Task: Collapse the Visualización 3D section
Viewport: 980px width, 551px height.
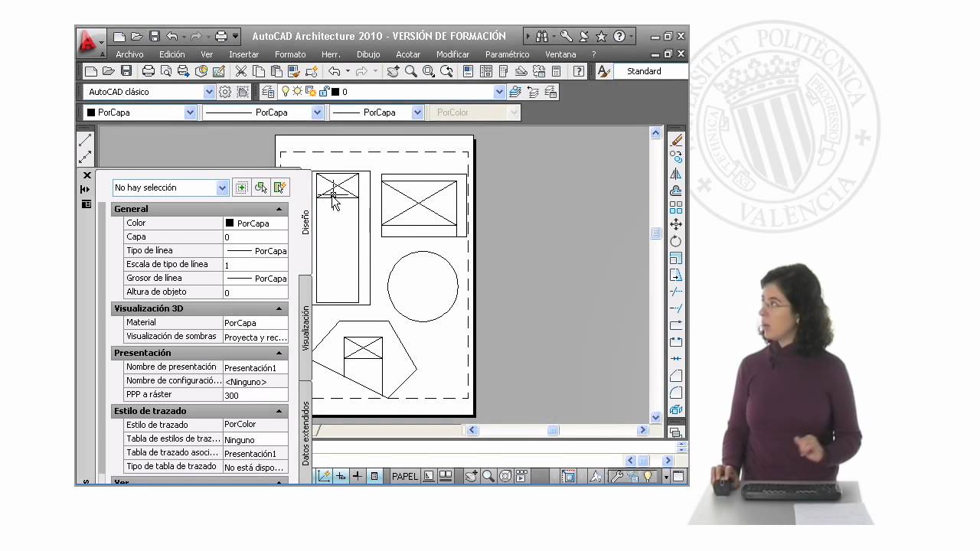Action: pyautogui.click(x=279, y=308)
